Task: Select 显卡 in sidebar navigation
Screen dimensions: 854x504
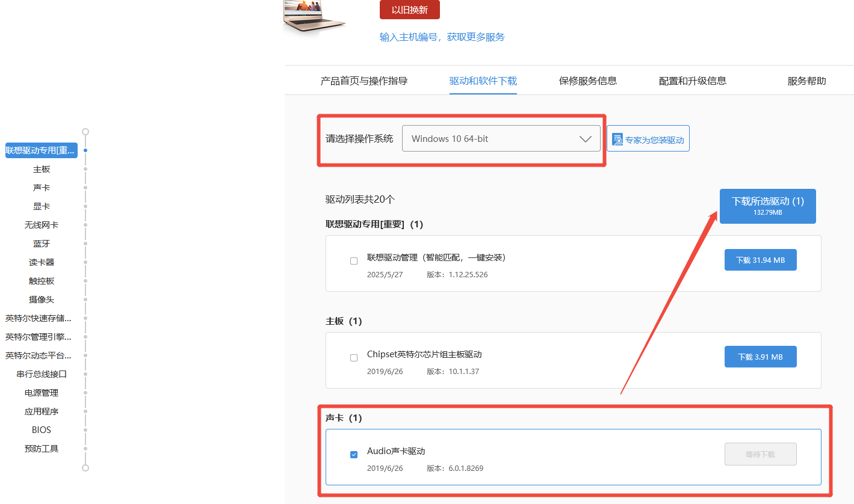Action: pyautogui.click(x=42, y=206)
